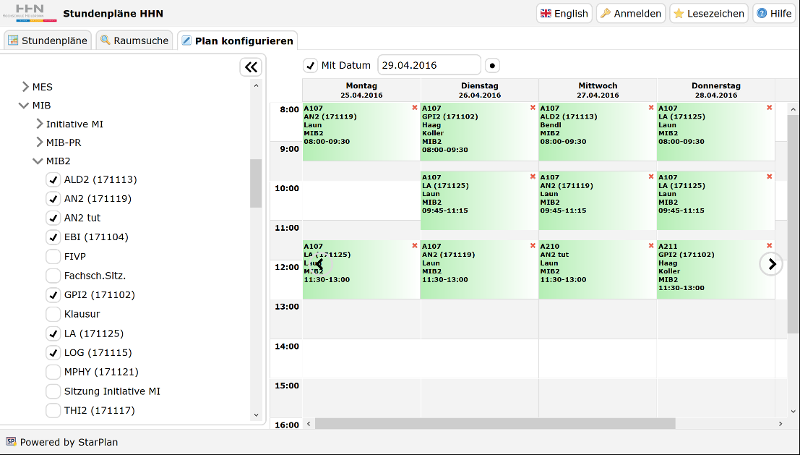This screenshot has width=800, height=455.
Task: Go to previous week with left arrow
Action: [319, 264]
